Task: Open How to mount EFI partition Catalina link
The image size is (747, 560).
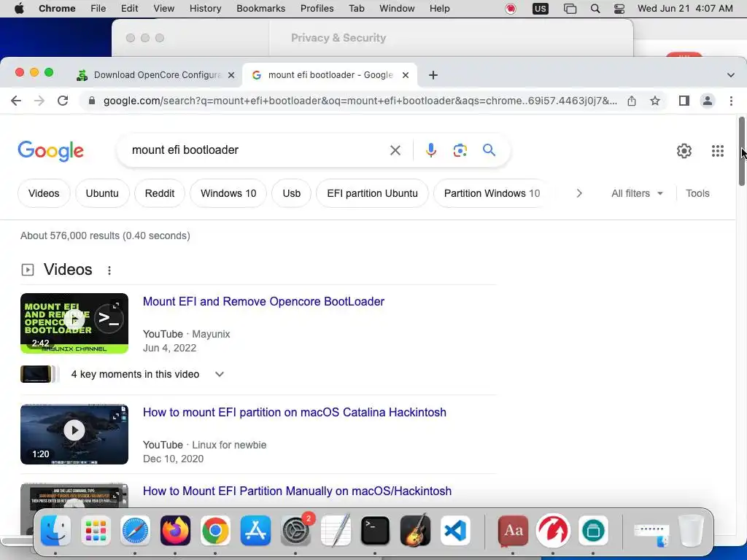Action: coord(295,413)
